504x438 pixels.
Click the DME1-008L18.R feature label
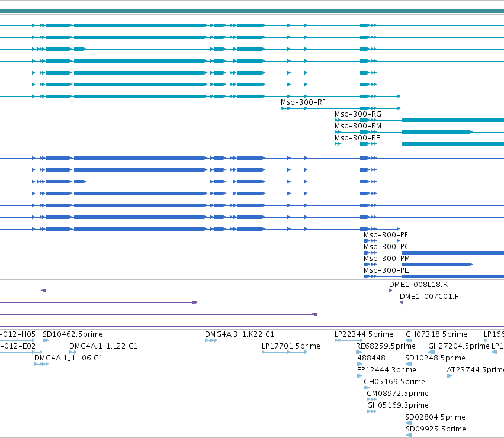click(x=418, y=285)
